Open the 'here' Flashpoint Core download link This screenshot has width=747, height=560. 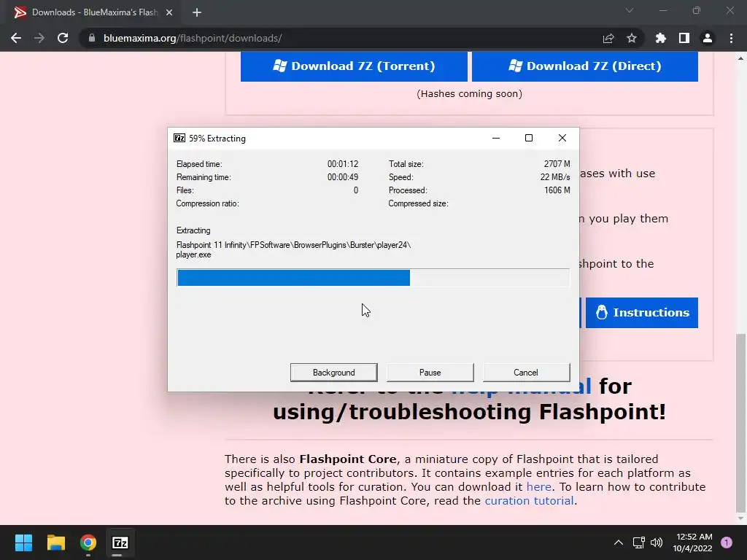(x=539, y=486)
